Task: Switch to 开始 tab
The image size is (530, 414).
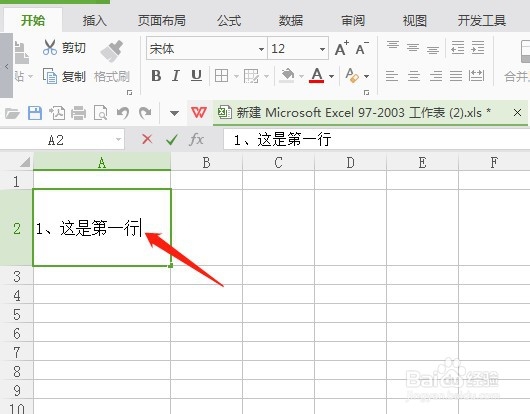Action: 33,21
